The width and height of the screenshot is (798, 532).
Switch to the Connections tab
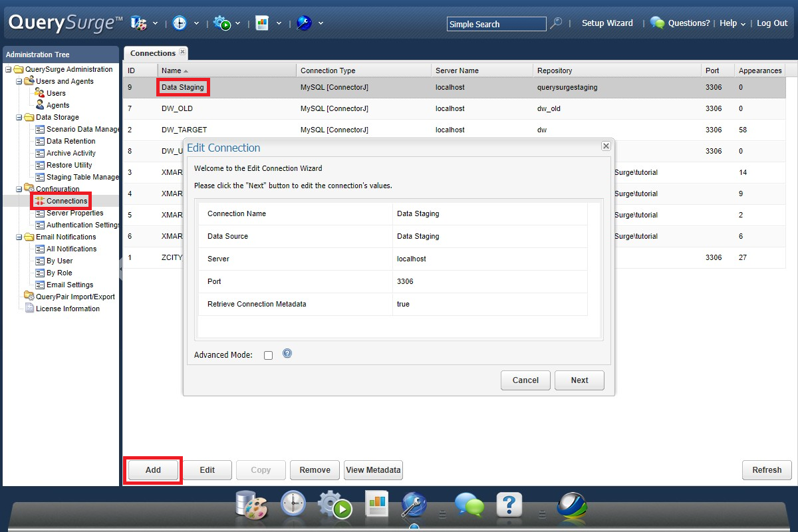[x=152, y=53]
